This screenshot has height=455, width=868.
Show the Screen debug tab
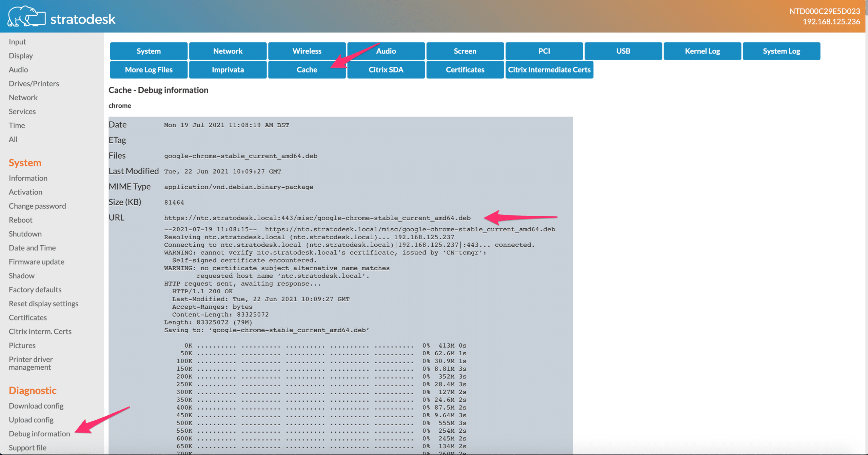click(465, 51)
